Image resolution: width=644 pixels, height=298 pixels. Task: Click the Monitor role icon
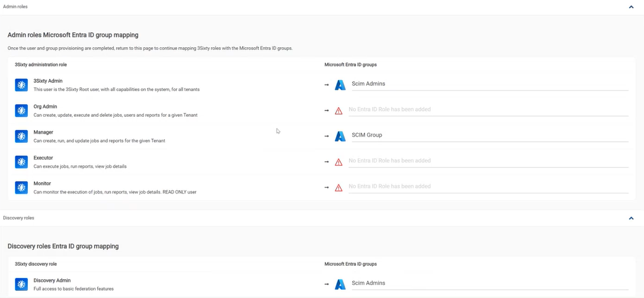[x=22, y=187]
